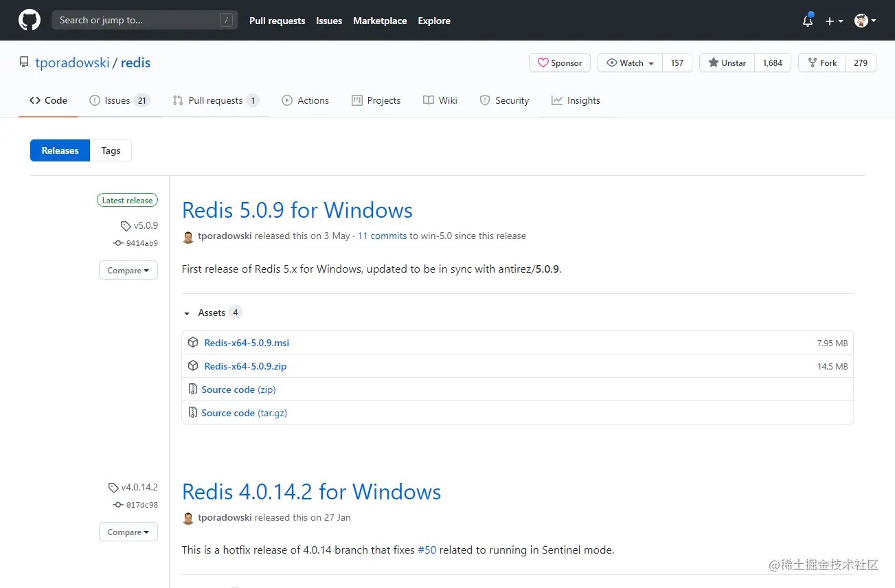Click the tag icon next to v4.0.14.2

click(x=113, y=488)
